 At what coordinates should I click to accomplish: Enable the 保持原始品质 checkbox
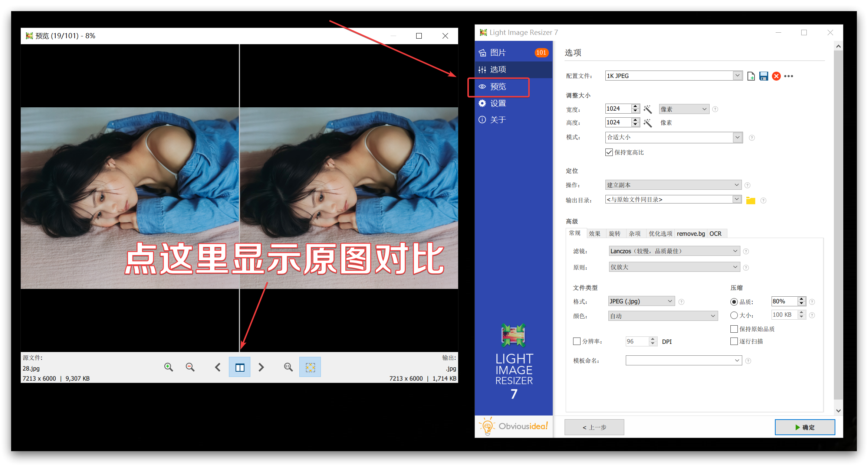click(x=734, y=329)
